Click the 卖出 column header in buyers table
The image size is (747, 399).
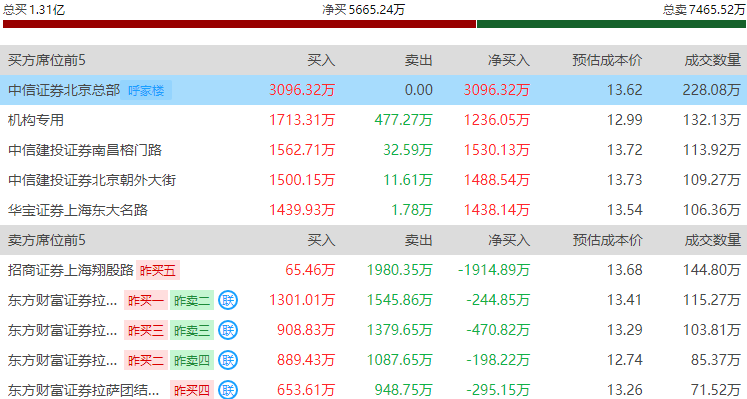coord(418,60)
